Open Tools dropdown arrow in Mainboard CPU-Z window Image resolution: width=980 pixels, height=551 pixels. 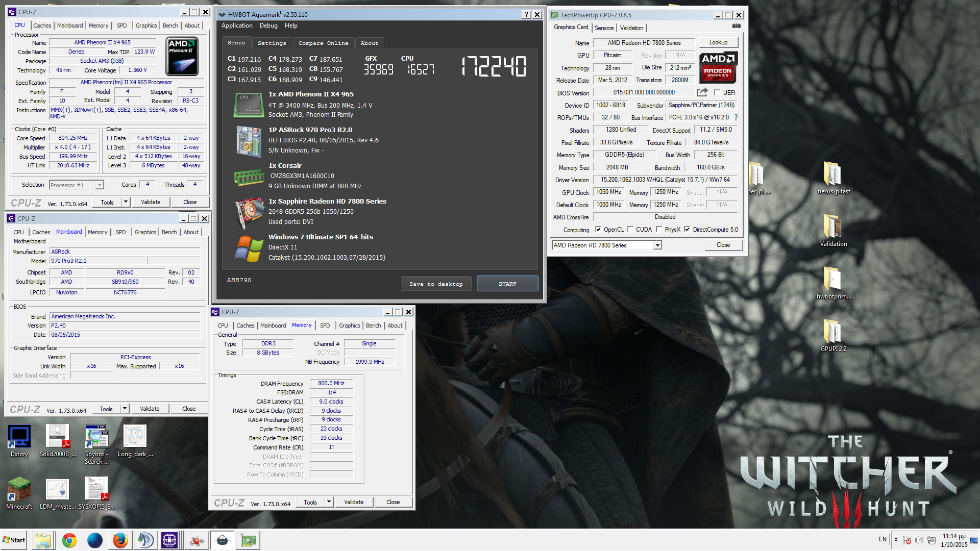click(125, 409)
